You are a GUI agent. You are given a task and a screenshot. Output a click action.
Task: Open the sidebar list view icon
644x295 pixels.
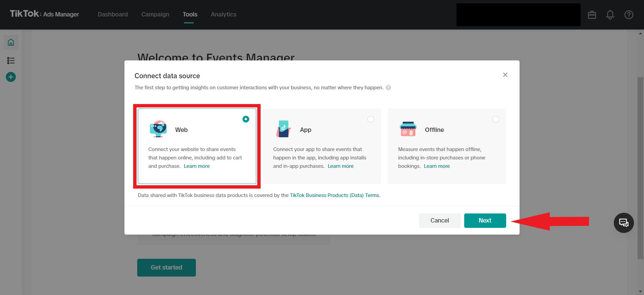11,60
